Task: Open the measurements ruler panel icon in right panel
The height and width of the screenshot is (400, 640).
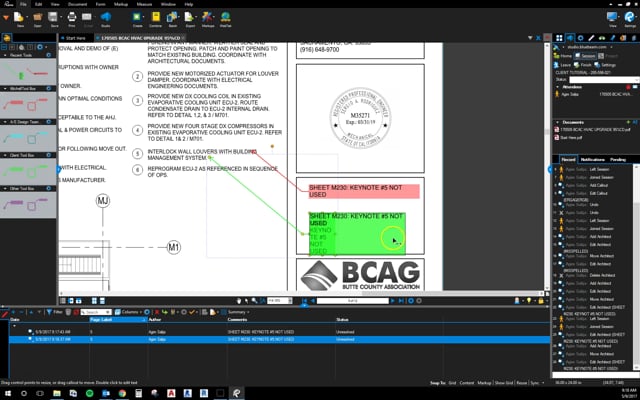Action: [x=591, y=38]
